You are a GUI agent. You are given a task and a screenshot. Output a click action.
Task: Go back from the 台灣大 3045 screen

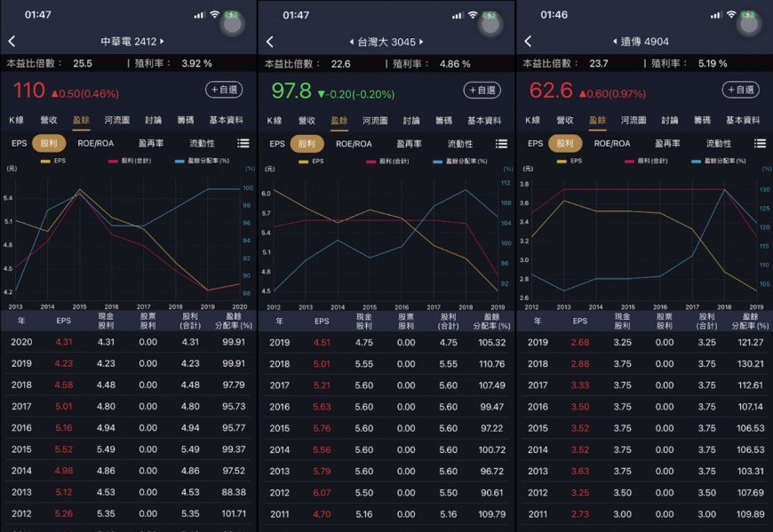point(270,42)
